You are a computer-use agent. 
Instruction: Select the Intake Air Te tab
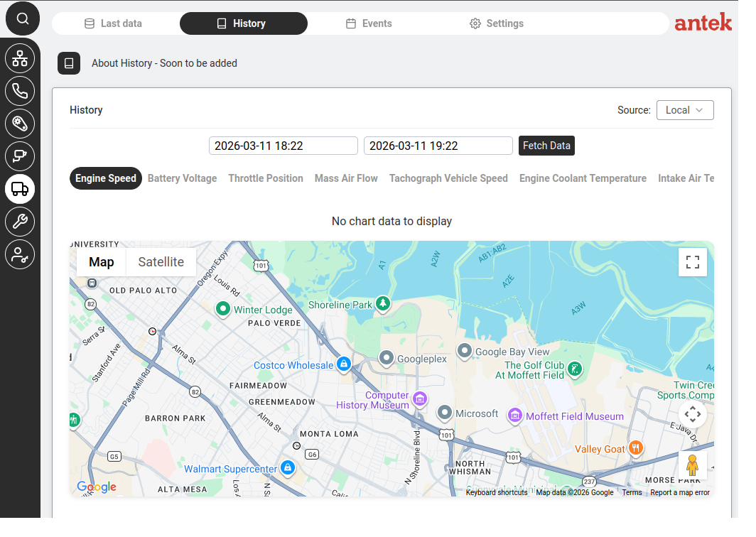point(686,178)
